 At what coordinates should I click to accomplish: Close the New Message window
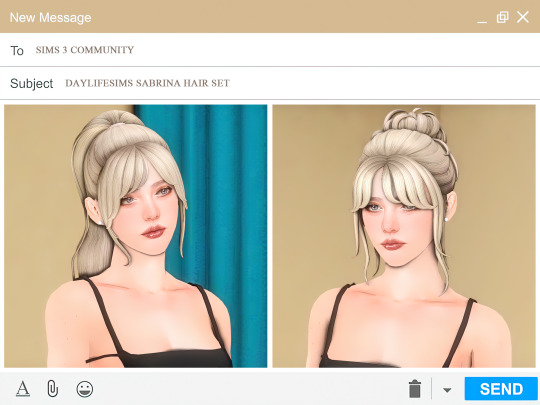point(522,17)
